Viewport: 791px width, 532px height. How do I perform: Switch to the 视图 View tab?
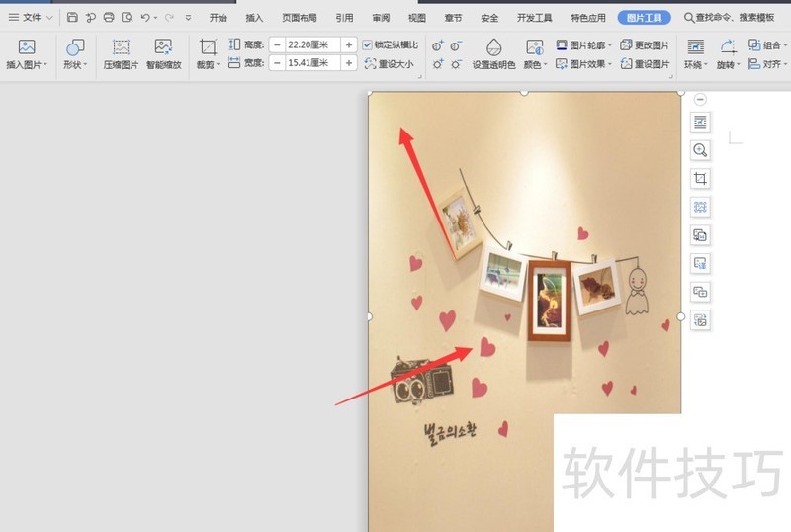pyautogui.click(x=416, y=18)
